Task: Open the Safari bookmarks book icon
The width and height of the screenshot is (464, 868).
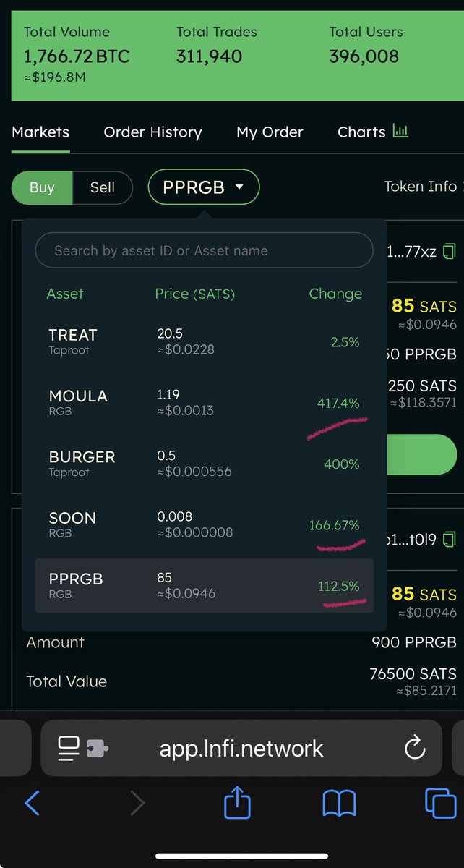Action: [339, 804]
